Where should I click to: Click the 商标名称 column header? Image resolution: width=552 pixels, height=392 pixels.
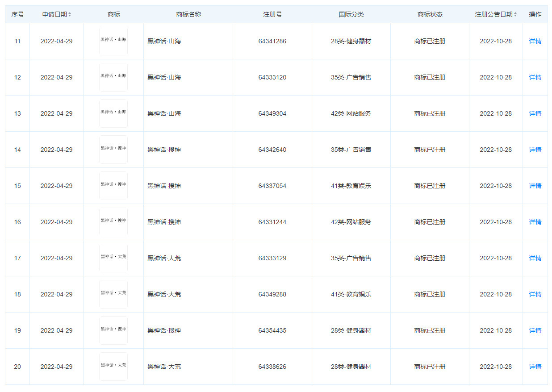(188, 14)
